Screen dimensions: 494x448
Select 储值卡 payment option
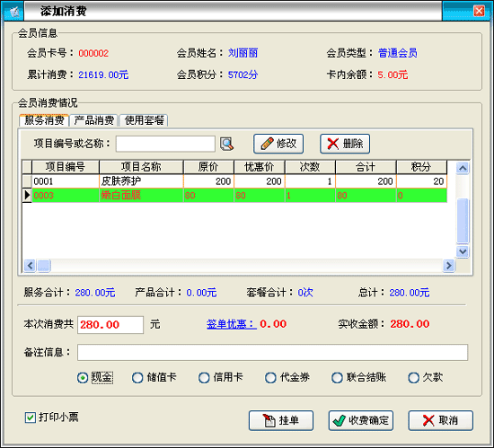137,377
